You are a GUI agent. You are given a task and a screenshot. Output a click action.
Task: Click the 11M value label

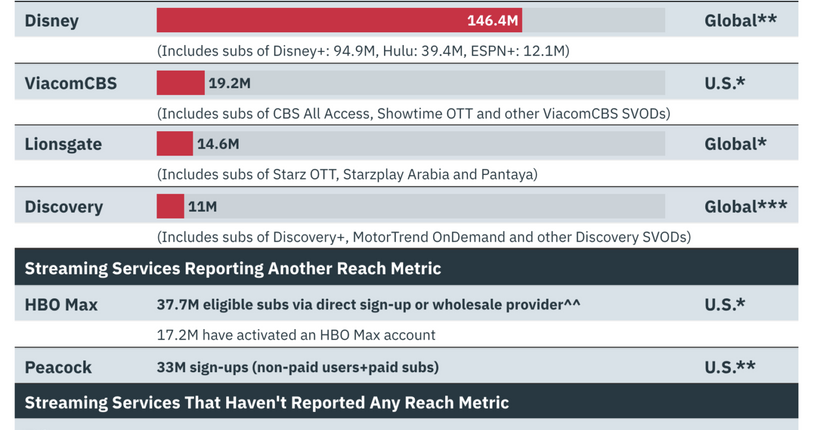202,207
